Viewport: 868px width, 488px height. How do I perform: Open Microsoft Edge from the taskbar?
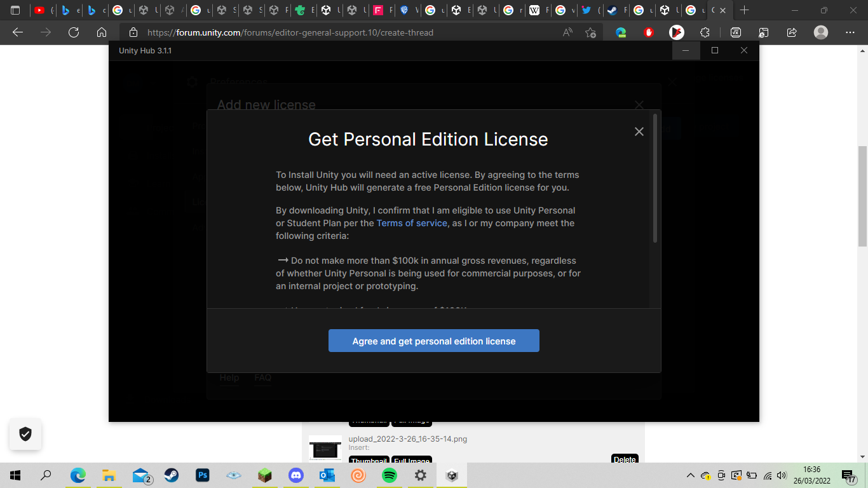[78, 475]
